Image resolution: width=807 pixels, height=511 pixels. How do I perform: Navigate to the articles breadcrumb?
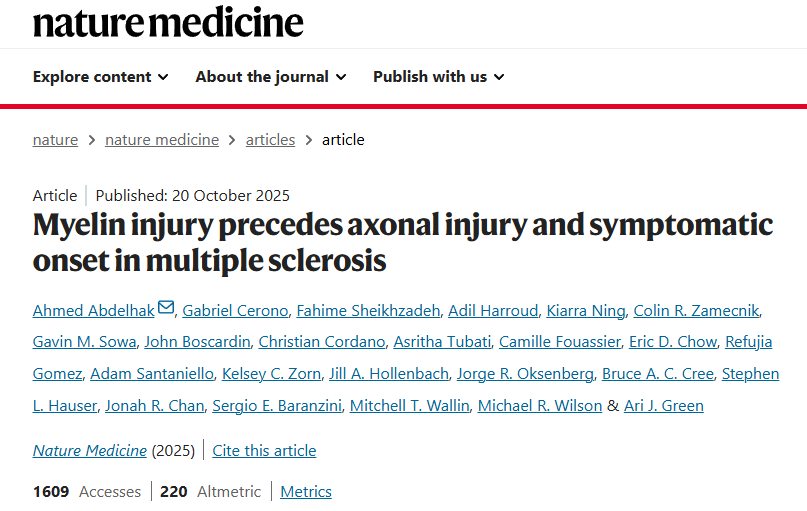click(270, 140)
